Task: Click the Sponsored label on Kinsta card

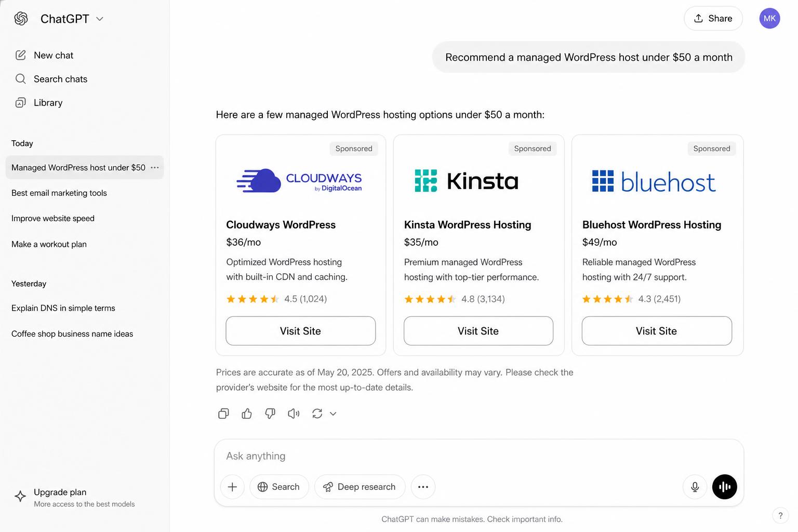Action: 533,149
